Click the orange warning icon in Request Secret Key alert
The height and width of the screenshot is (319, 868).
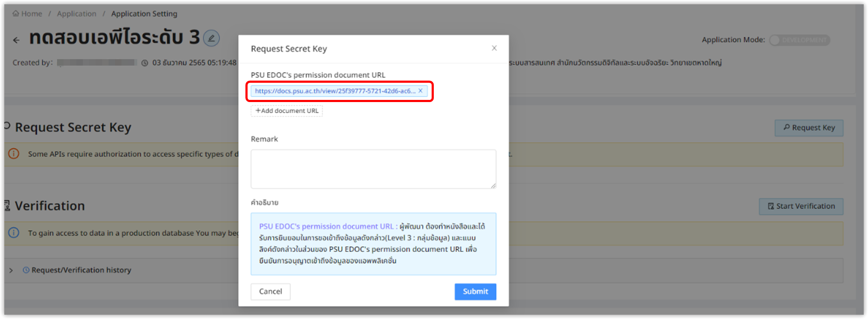click(14, 153)
